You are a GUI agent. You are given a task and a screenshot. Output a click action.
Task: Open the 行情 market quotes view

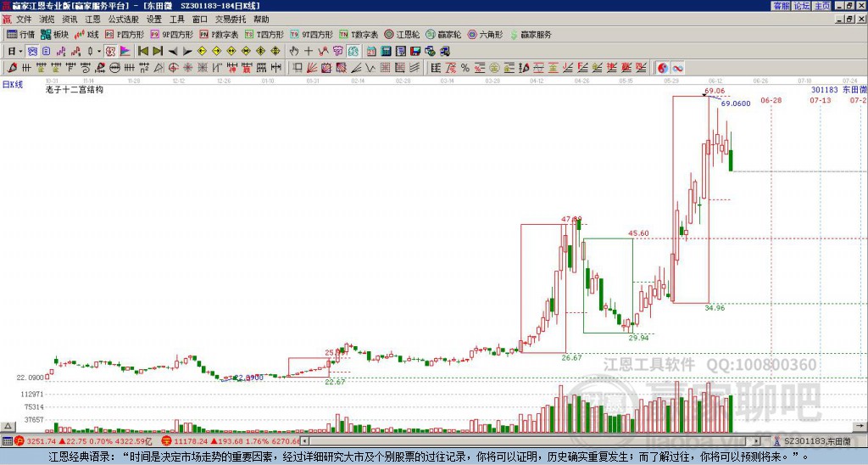pyautogui.click(x=20, y=34)
